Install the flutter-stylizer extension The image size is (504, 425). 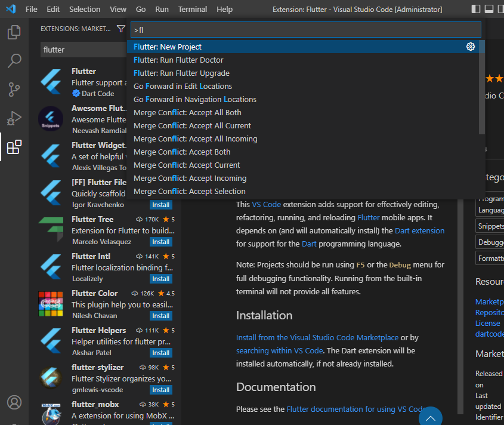[x=160, y=390]
